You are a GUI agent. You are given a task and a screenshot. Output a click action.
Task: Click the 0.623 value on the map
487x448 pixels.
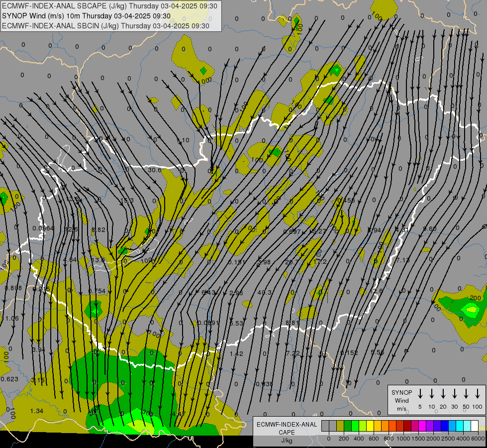pos(9,379)
